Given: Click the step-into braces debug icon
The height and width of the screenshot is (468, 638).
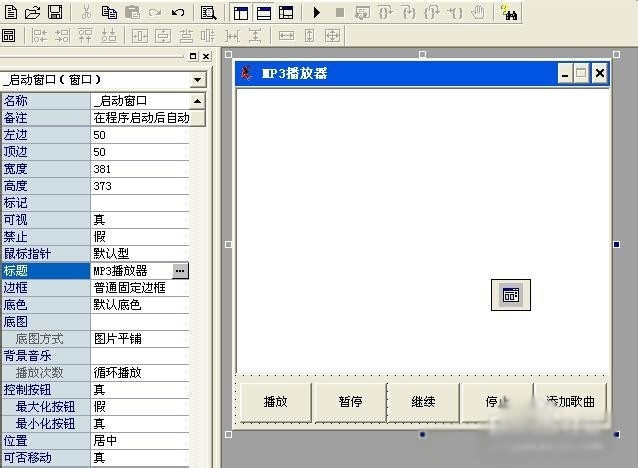Looking at the screenshot, I should (385, 13).
